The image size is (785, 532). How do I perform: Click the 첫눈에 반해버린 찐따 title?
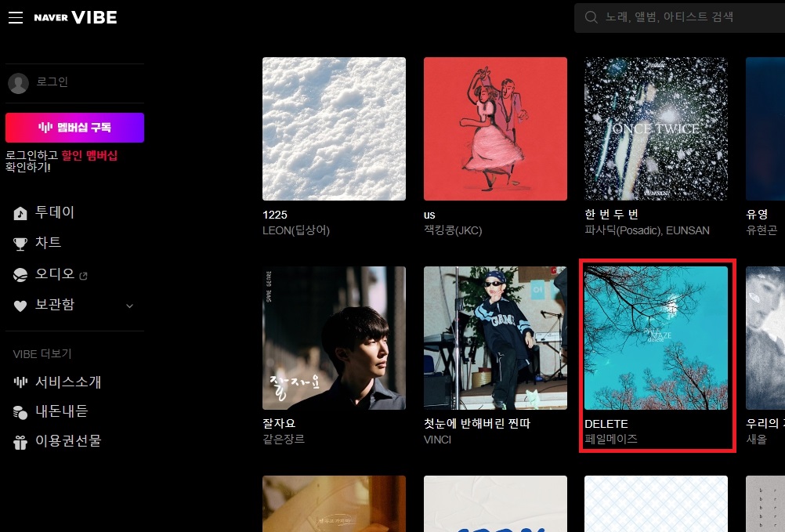click(477, 423)
